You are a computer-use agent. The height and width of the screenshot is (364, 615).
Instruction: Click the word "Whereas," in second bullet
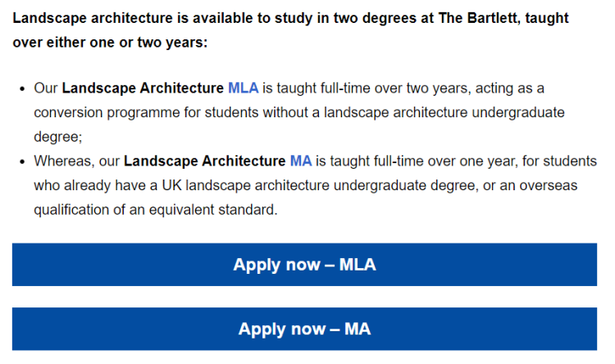pyautogui.click(x=64, y=162)
